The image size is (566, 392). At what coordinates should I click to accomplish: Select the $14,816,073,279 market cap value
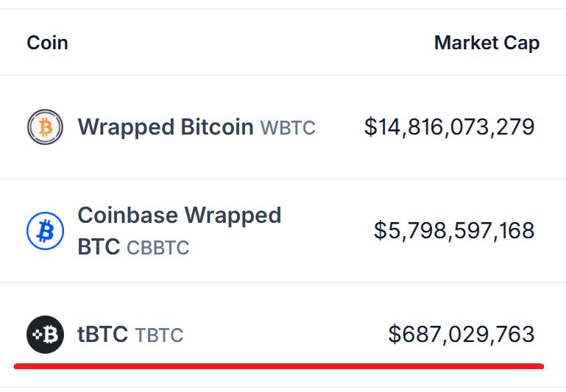[x=449, y=127]
